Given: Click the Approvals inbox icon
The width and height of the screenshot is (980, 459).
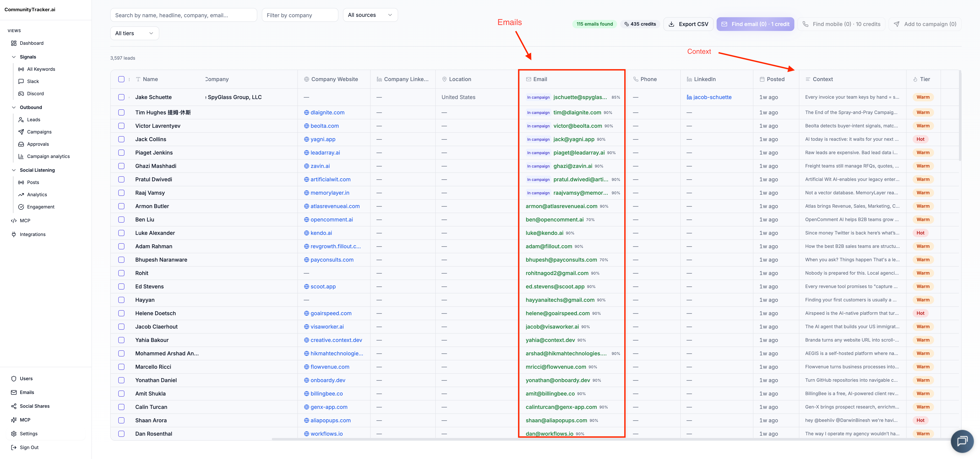Looking at the screenshot, I should click(x=21, y=144).
